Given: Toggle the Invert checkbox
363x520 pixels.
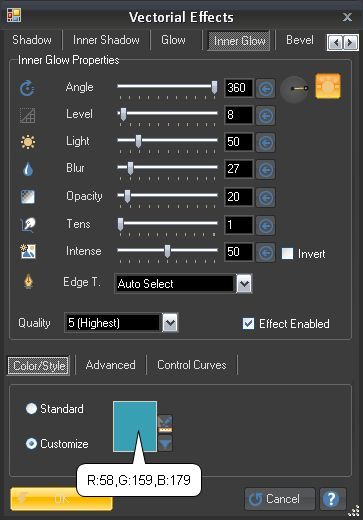Looking at the screenshot, I should [x=287, y=254].
